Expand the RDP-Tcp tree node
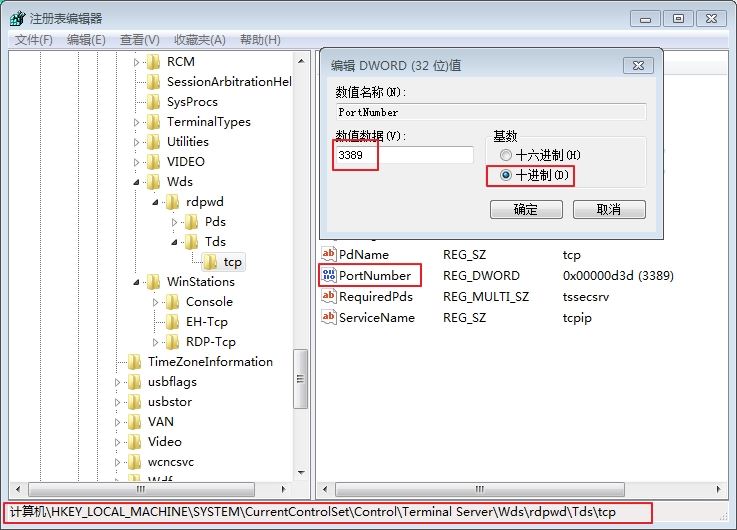 click(x=156, y=342)
